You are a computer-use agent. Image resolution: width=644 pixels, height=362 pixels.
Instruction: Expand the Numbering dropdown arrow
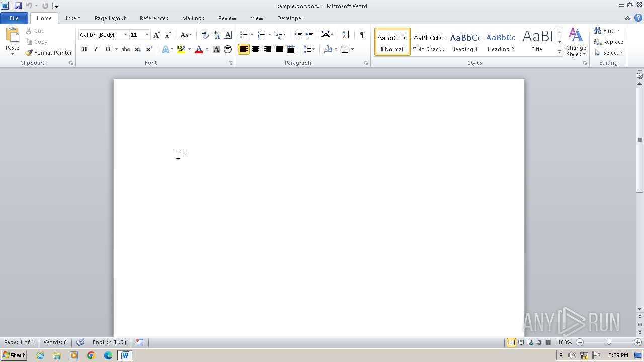coord(269,35)
